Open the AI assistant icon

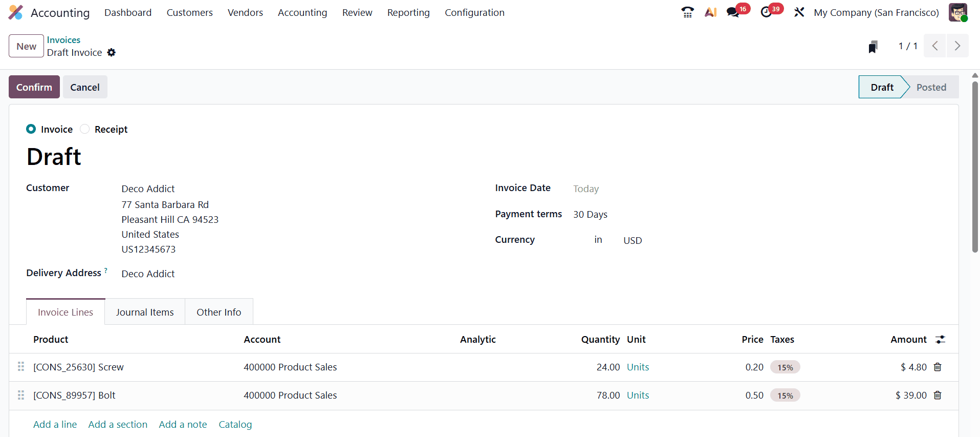coord(710,12)
